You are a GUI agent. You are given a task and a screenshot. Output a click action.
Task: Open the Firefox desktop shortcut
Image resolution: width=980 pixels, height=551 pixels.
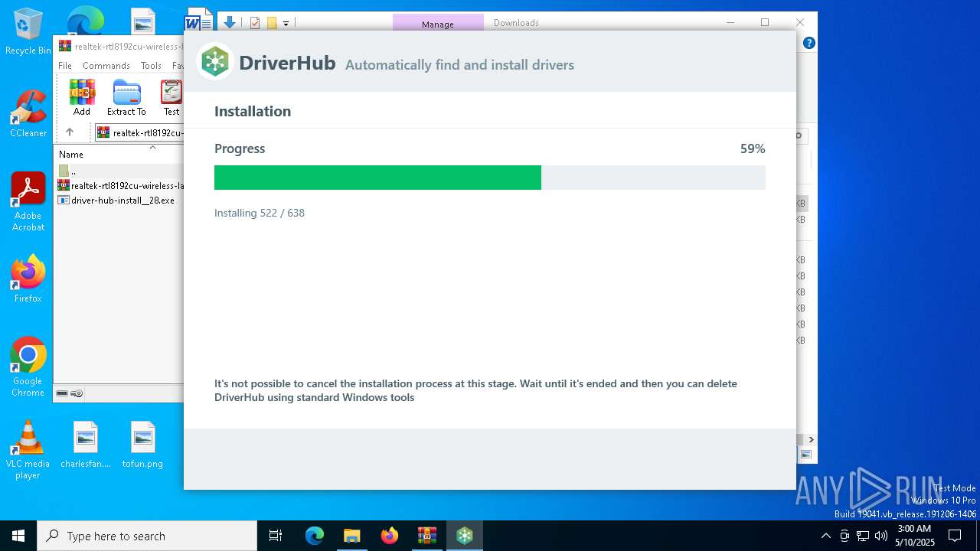click(x=28, y=279)
